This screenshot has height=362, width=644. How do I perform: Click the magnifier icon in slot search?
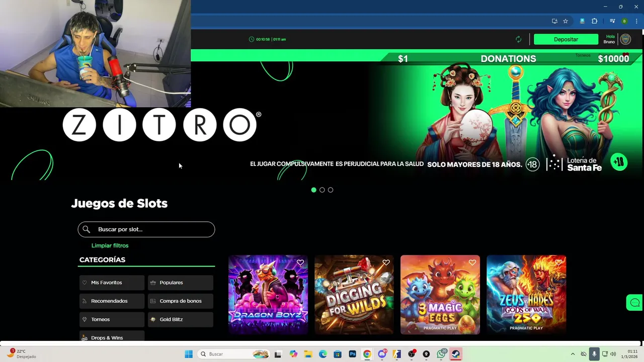(x=87, y=229)
